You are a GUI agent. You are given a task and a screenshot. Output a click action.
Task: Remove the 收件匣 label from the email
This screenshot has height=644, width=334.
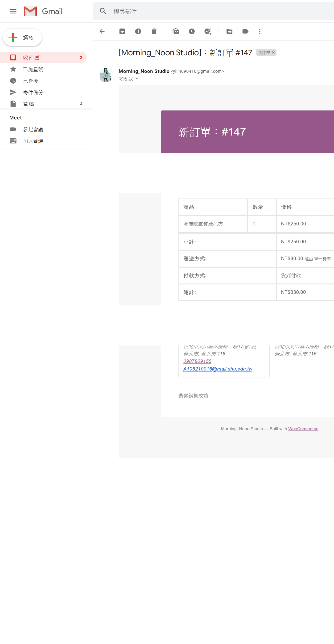273,52
